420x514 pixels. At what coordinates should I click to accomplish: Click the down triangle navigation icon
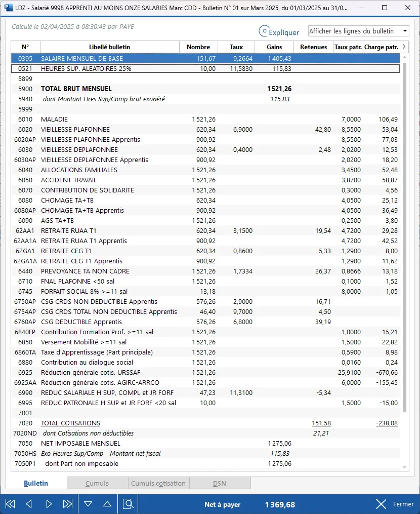(x=88, y=504)
